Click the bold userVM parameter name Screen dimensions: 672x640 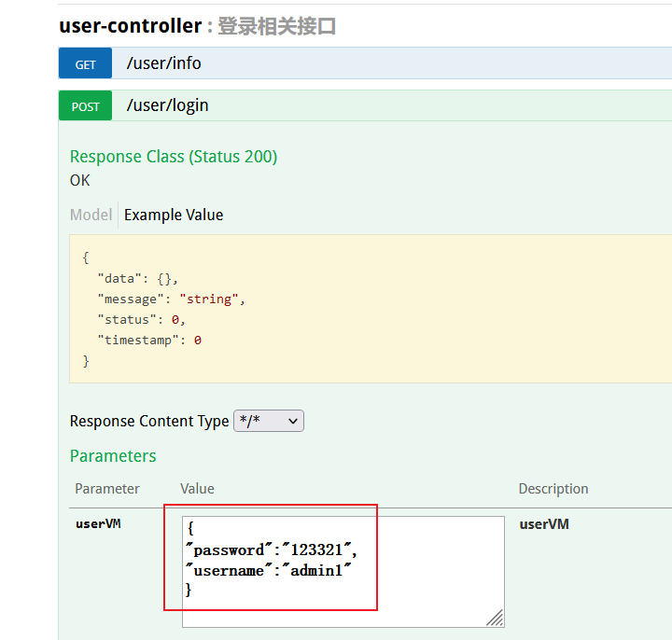point(98,524)
